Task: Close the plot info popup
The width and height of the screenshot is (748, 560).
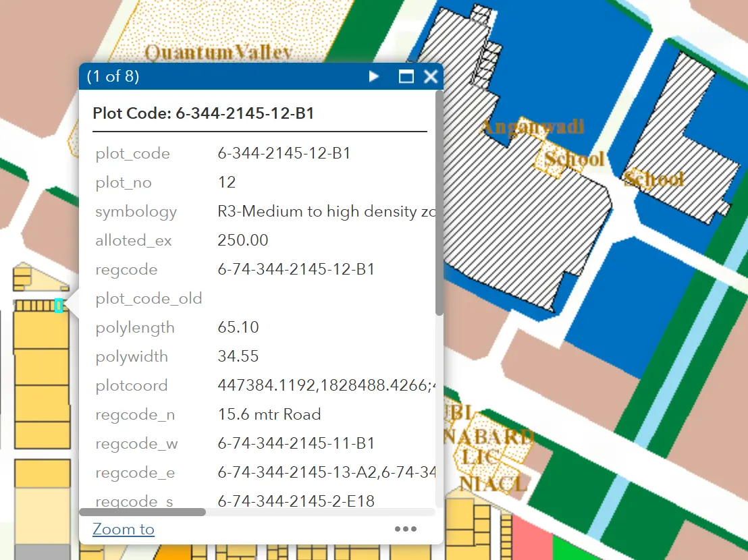Action: (431, 76)
